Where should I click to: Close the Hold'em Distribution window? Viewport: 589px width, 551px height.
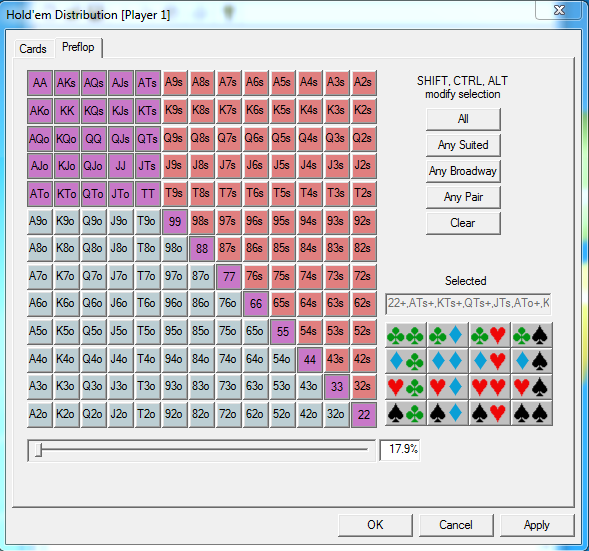point(559,10)
